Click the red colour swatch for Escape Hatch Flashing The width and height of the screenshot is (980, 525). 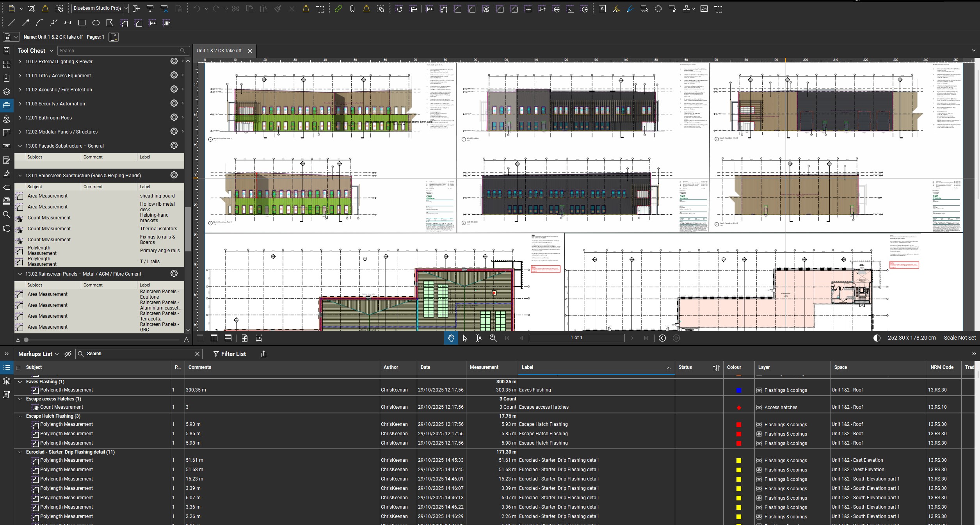(x=738, y=425)
